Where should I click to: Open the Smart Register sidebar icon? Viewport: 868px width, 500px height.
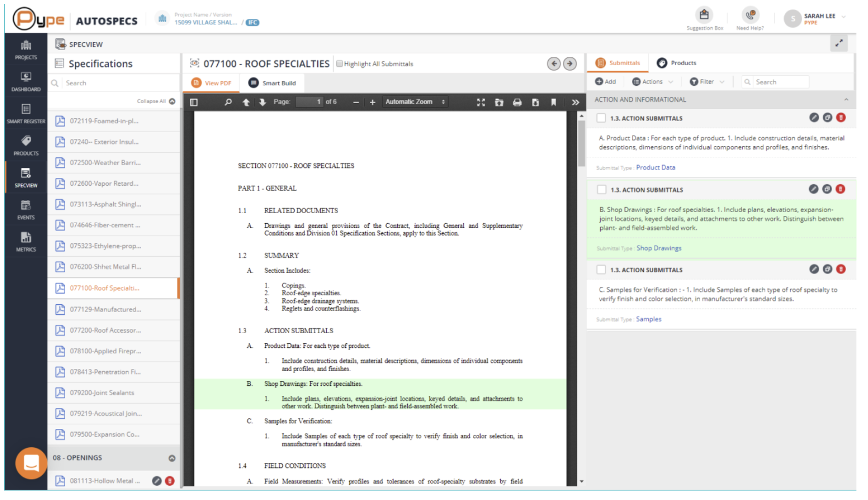coord(26,114)
